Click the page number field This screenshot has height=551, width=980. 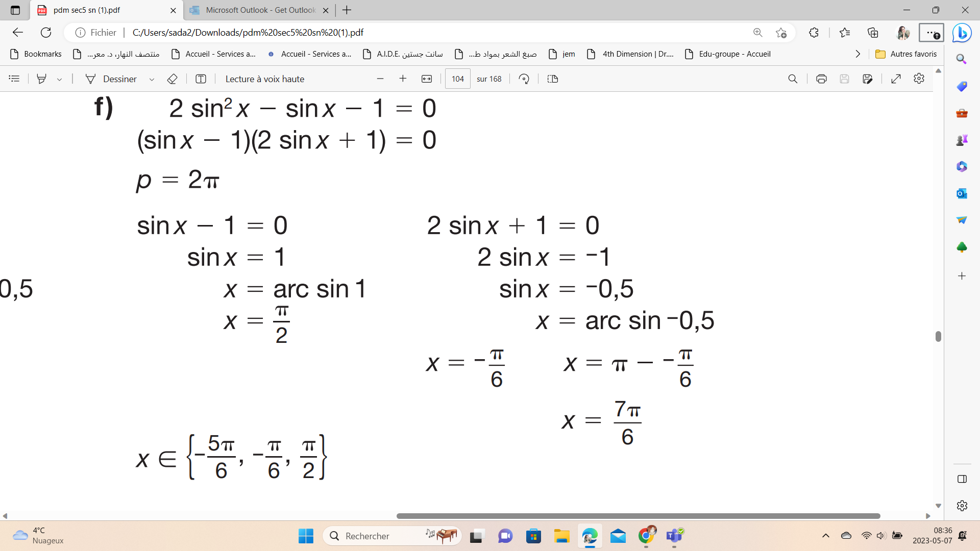[x=457, y=79]
